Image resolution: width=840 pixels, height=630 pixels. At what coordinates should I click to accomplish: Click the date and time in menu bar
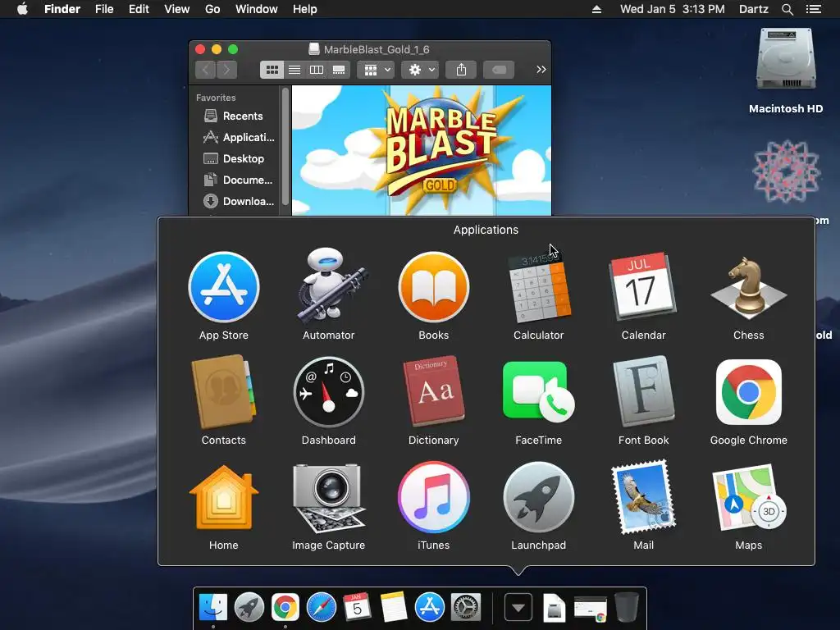673,9
